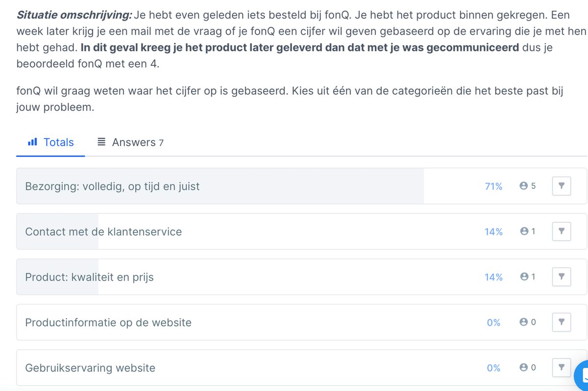
Task: Click the bold sentence about later delivery
Action: click(300, 48)
